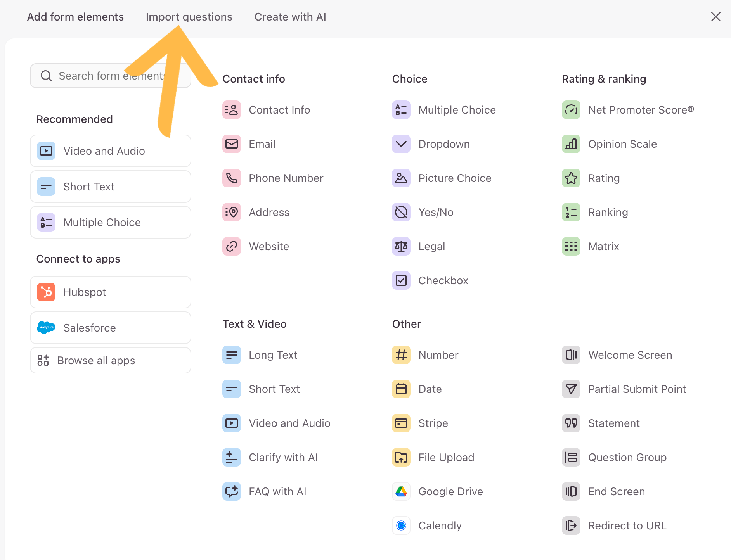Open Browse all apps
Viewport: 731px width, 560px height.
pos(110,360)
